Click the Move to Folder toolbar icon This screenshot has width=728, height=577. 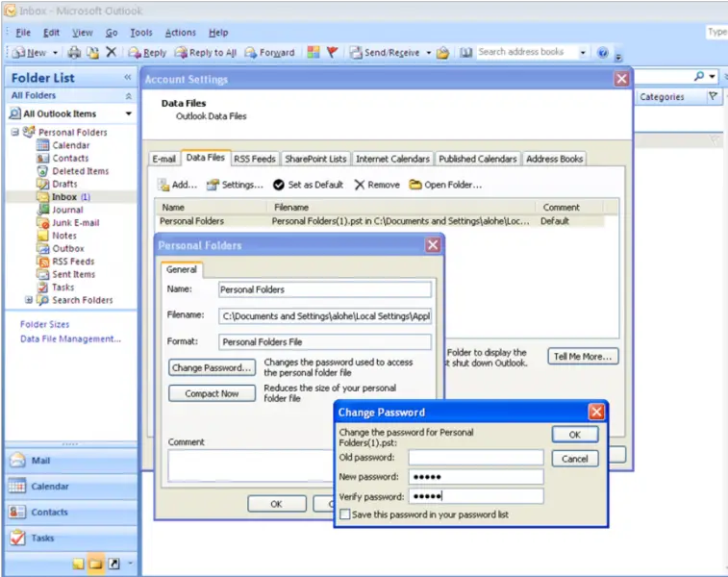(x=93, y=53)
